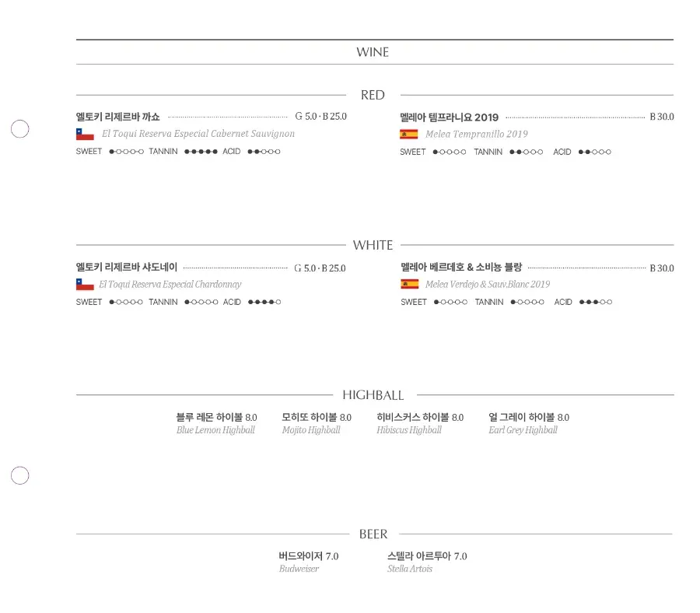Select Blue Lemon Highball item
Screen dimensions: 700x613
(x=216, y=423)
